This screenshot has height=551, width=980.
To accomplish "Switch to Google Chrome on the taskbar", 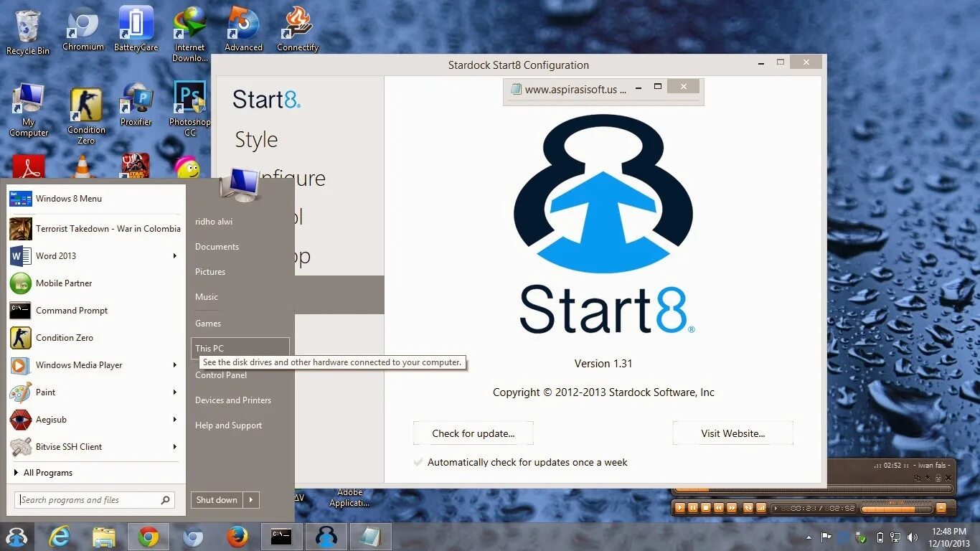I will [x=149, y=537].
